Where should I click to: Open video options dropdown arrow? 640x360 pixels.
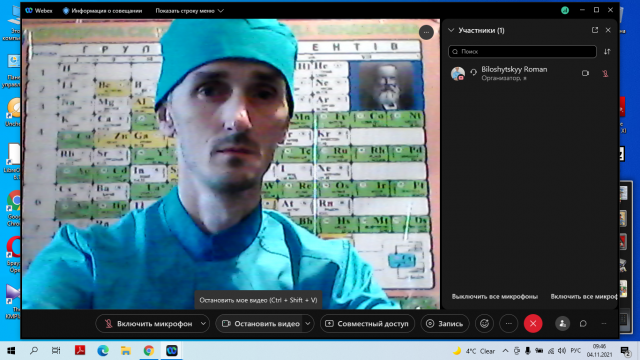[308, 324]
